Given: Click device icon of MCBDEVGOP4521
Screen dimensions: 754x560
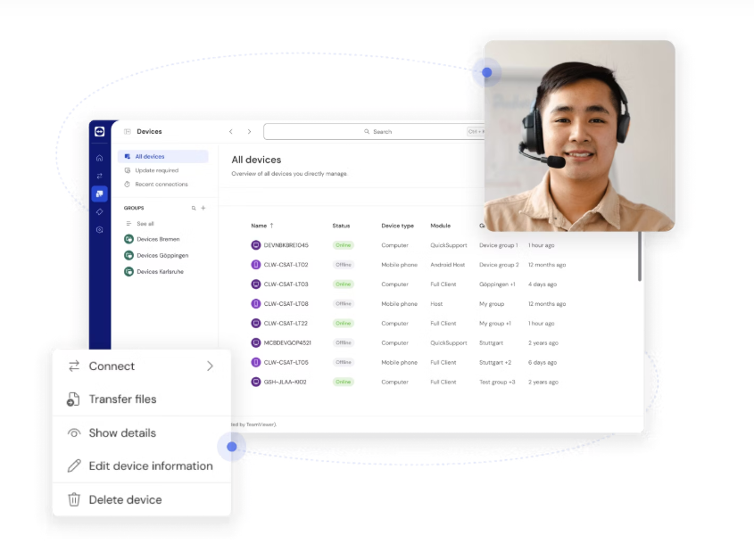Looking at the screenshot, I should tap(256, 342).
